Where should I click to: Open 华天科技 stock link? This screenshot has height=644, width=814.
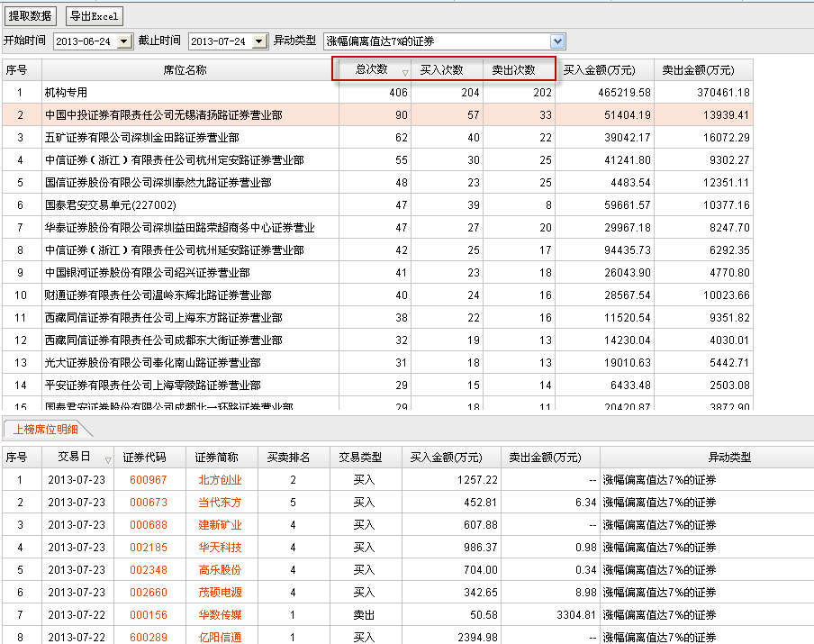click(220, 548)
